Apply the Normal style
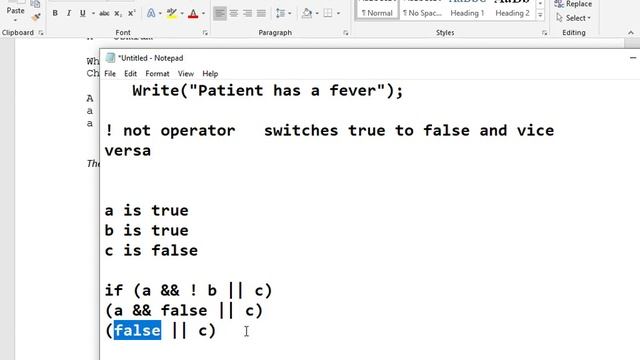The image size is (640, 360). click(x=377, y=10)
